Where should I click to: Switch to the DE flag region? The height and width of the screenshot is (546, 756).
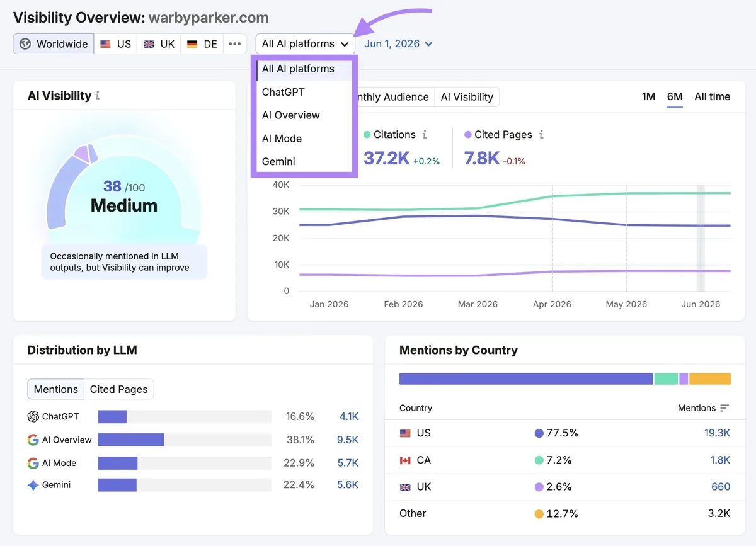[202, 44]
